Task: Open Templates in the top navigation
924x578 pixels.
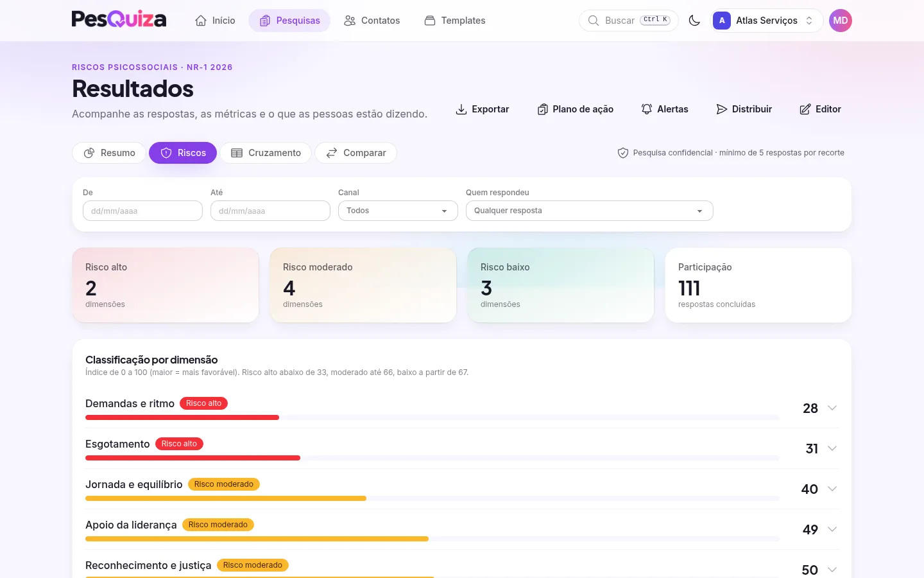Action: tap(455, 21)
